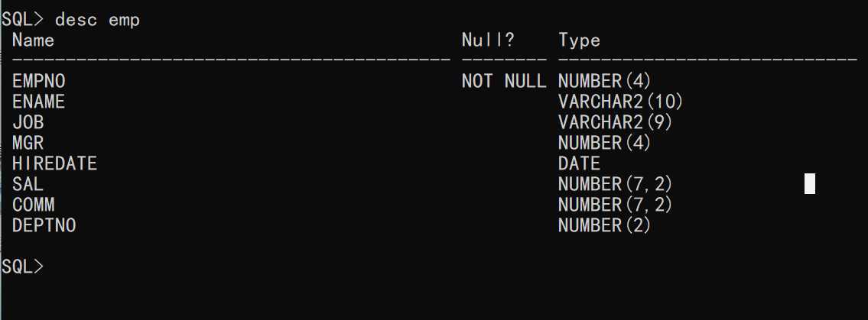Viewport: 868px width, 320px height.
Task: Click the HIREDATE column name
Action: coord(55,163)
